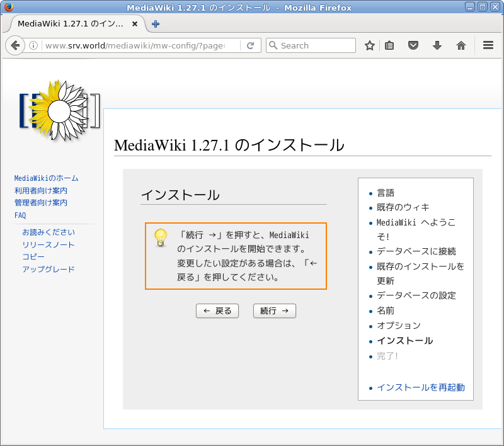Click the lightbulb hint icon
This screenshot has height=446, width=504.
161,237
